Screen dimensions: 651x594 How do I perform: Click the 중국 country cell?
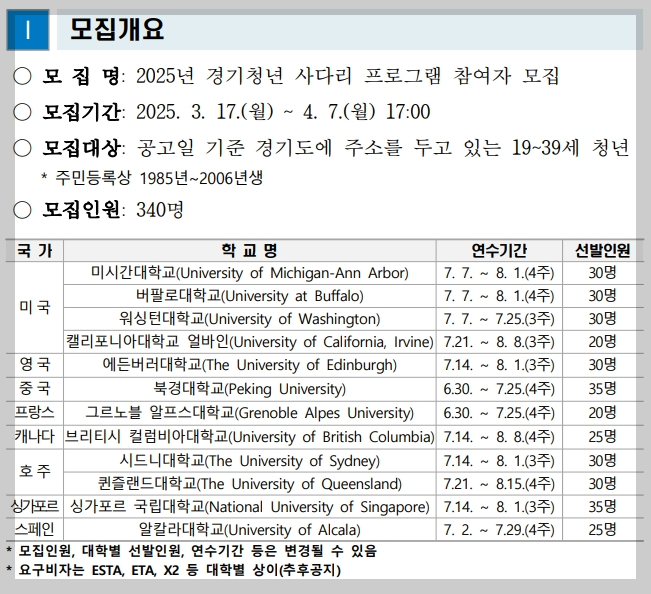point(34,389)
